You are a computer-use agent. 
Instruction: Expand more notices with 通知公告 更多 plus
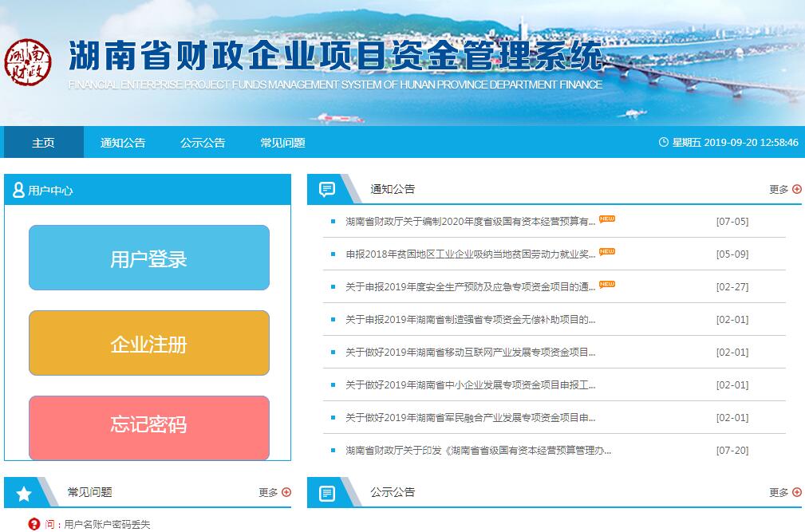coord(795,189)
